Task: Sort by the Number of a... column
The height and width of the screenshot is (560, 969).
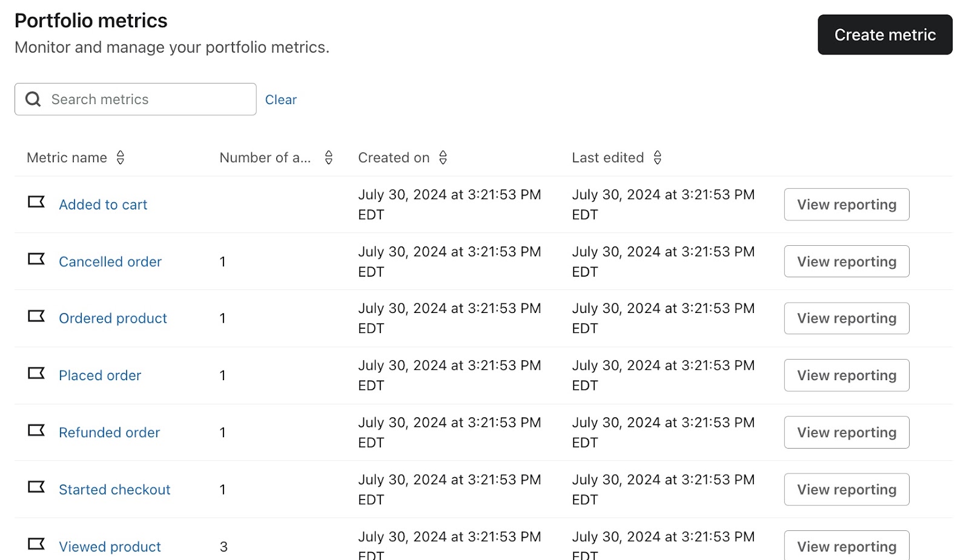Action: pos(329,158)
